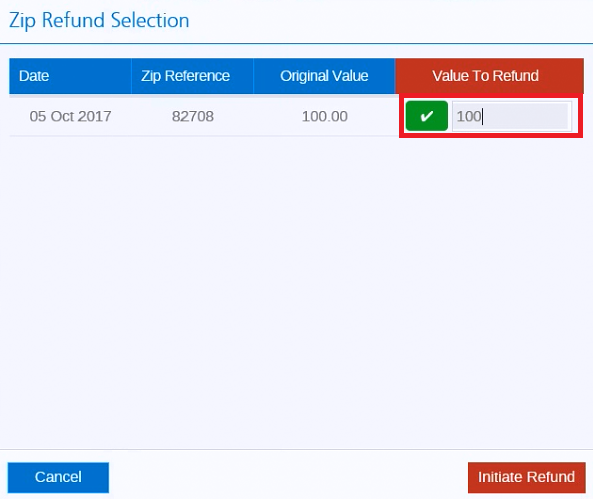Click the red-outlined refund entry box
The height and width of the screenshot is (499, 593).
[491, 116]
